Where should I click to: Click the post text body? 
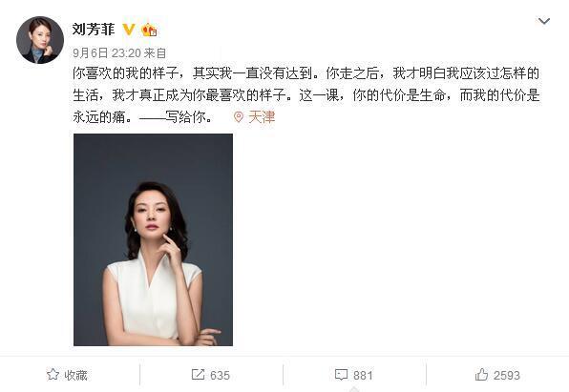(x=306, y=95)
